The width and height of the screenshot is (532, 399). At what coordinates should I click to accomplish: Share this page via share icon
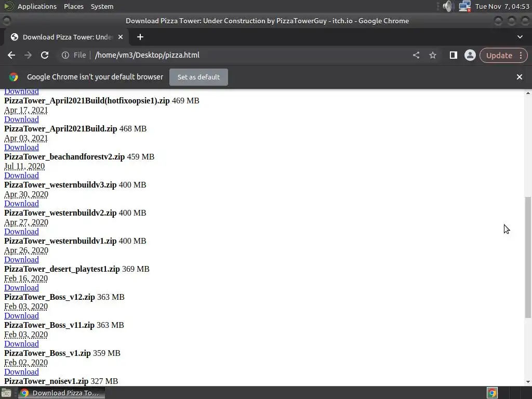coord(416,55)
